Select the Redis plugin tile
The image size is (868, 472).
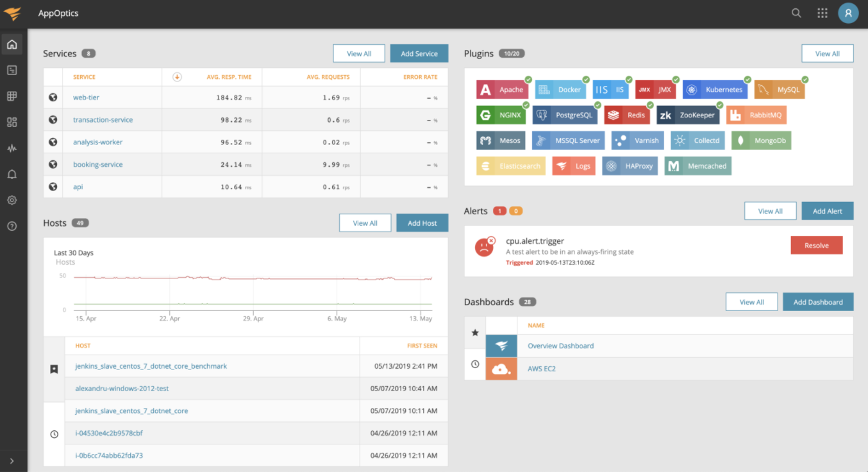627,115
